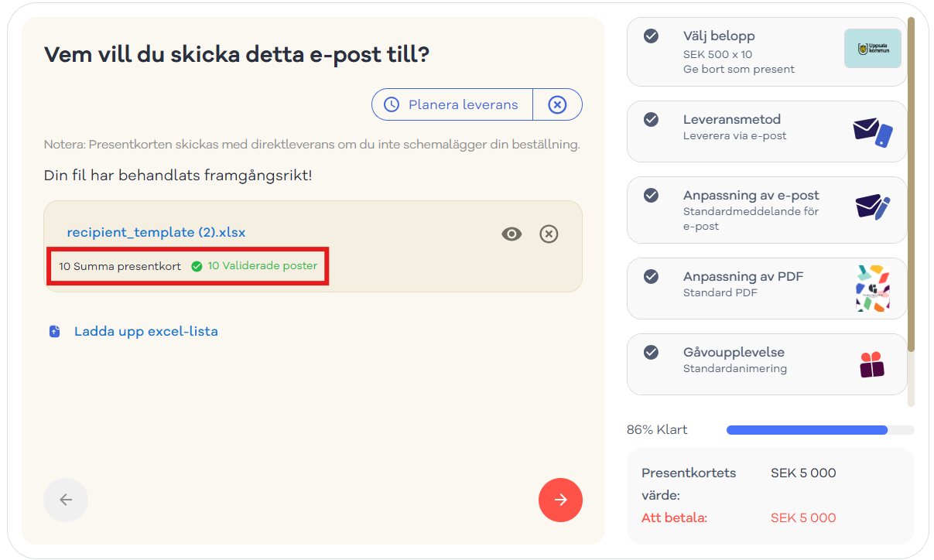Click the Leveransmetod completed checkmark
Viewport: 934px width, 560px height.
[652, 119]
